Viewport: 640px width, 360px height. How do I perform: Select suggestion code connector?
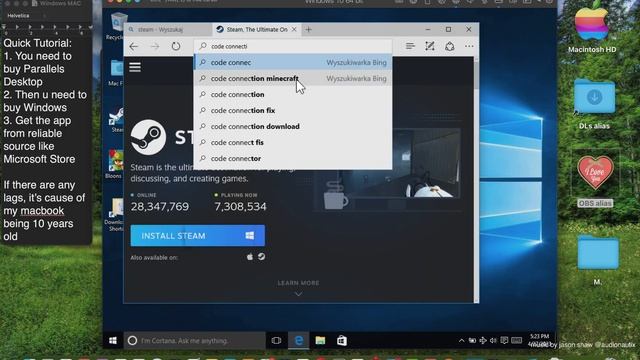(x=293, y=158)
